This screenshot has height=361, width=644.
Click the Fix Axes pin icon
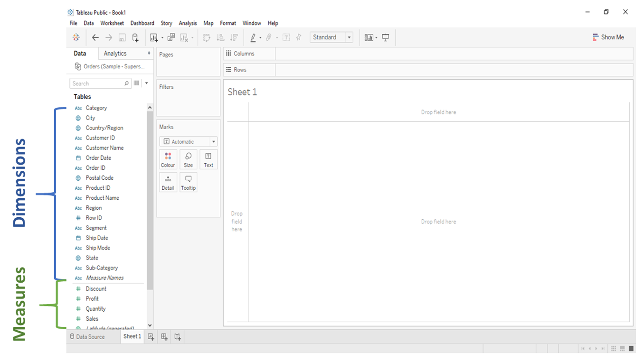[299, 37]
